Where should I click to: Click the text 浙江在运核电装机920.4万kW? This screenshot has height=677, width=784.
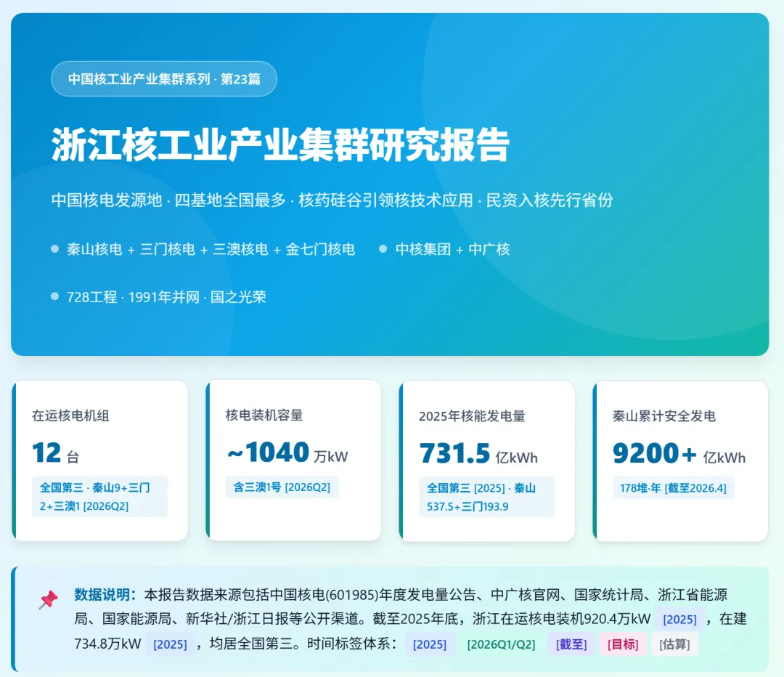pyautogui.click(x=561, y=619)
